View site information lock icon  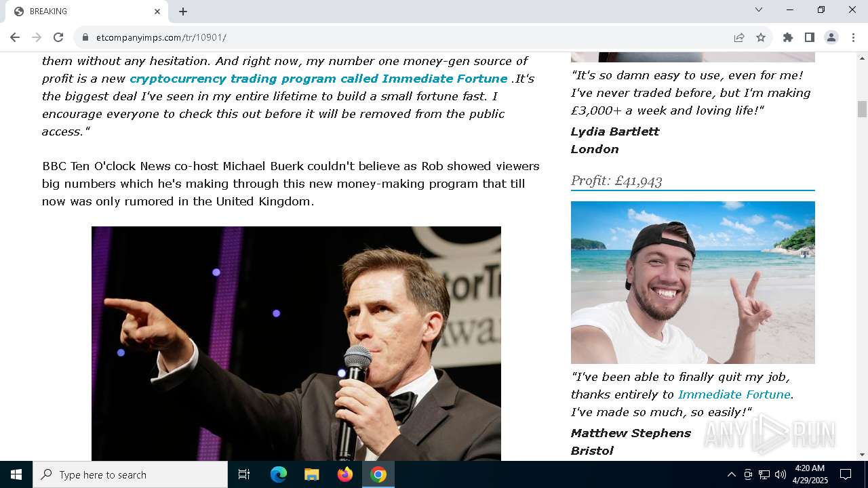click(85, 37)
